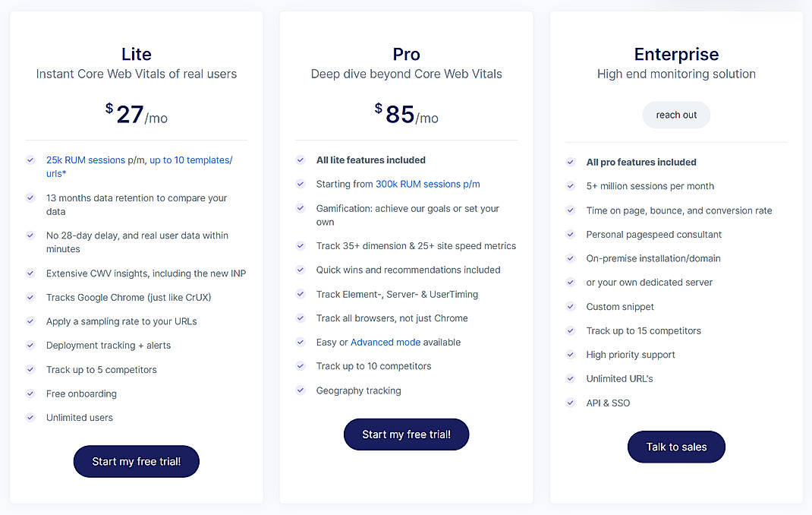
Task: Click the '$85/mo' Pro price
Action: 406,114
